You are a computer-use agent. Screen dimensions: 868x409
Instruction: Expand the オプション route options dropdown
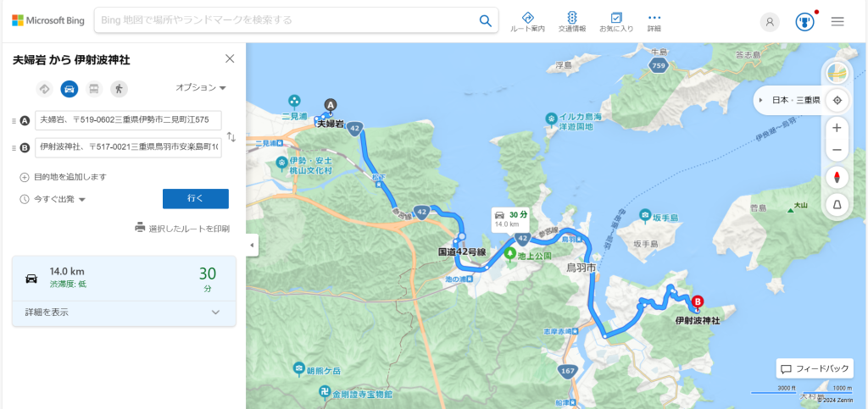(x=201, y=87)
